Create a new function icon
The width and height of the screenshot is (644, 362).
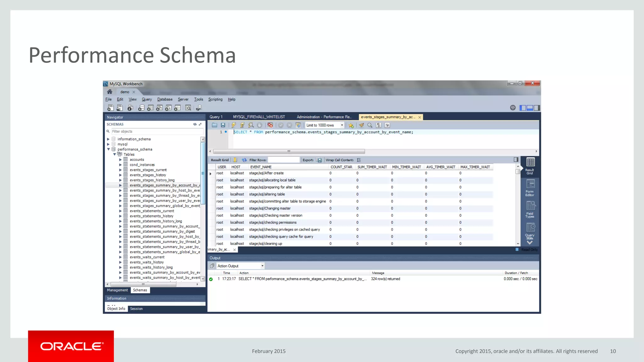click(x=177, y=108)
